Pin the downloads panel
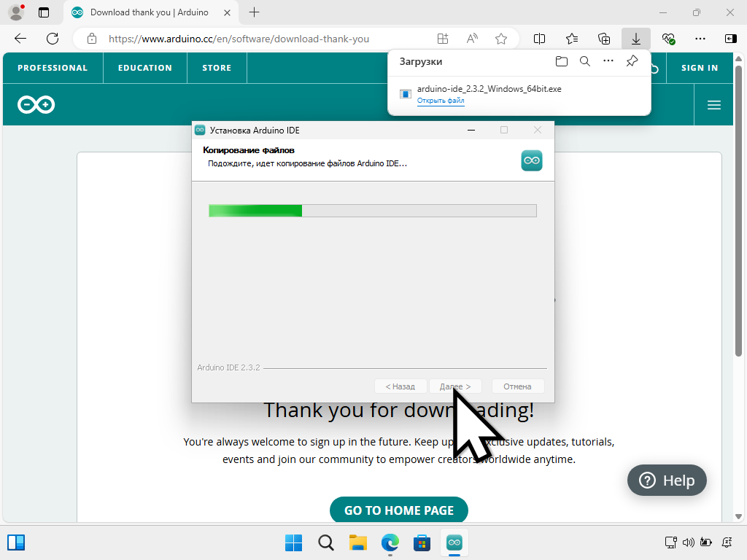The image size is (747, 560). [632, 61]
